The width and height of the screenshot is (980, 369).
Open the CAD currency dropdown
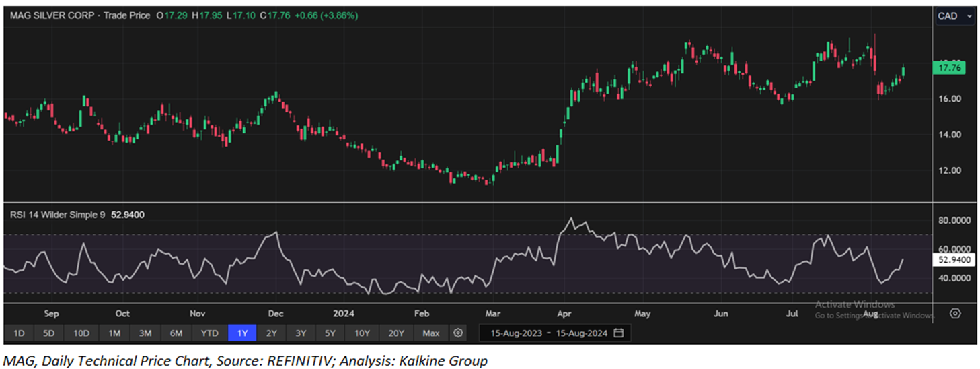pyautogui.click(x=954, y=15)
